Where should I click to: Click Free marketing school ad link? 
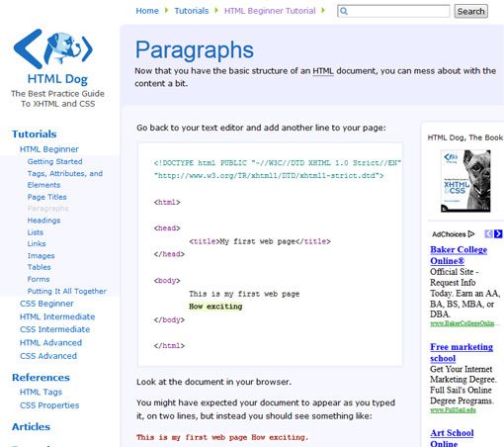coord(462,352)
